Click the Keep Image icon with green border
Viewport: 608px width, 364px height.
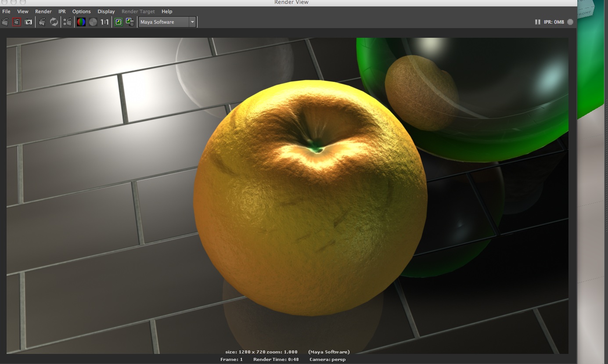tap(119, 22)
